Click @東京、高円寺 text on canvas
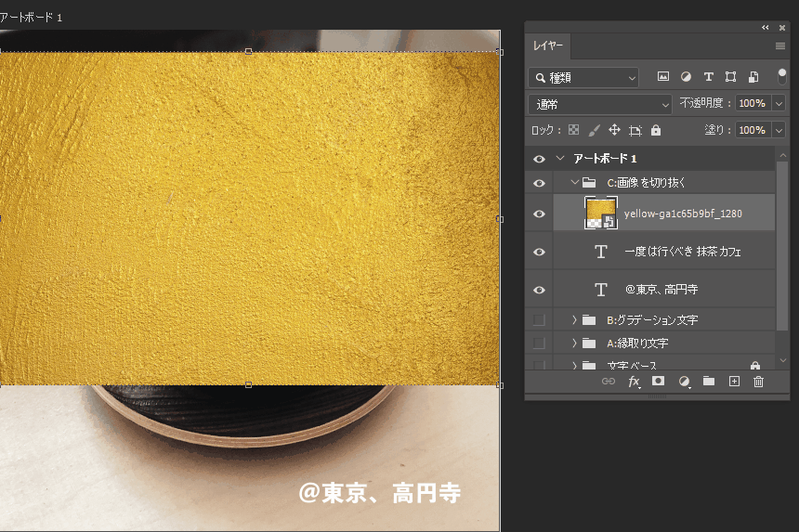Viewport: 799px width, 532px height. (x=380, y=493)
